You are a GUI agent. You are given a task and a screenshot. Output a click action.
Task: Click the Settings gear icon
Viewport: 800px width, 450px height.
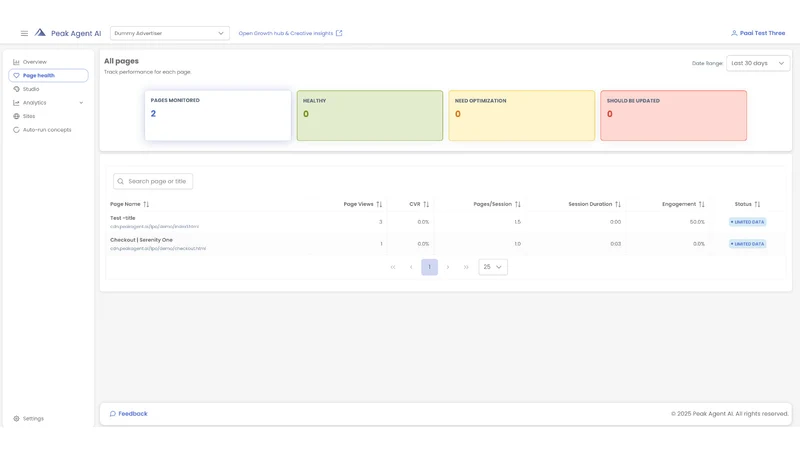pyautogui.click(x=16, y=418)
